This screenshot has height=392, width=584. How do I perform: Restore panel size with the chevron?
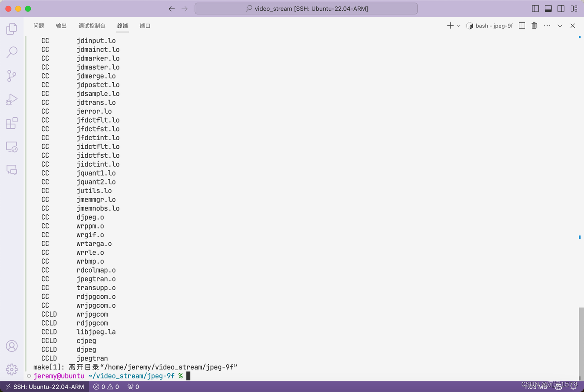(560, 26)
